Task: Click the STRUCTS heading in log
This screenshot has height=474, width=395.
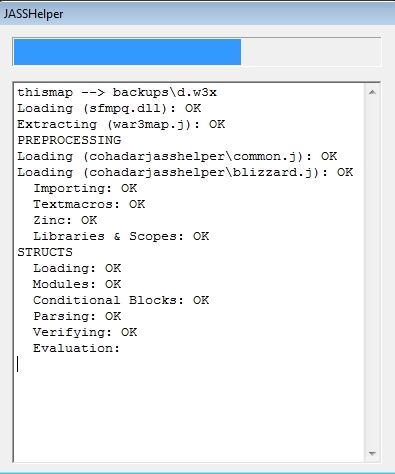Action: pyautogui.click(x=45, y=252)
